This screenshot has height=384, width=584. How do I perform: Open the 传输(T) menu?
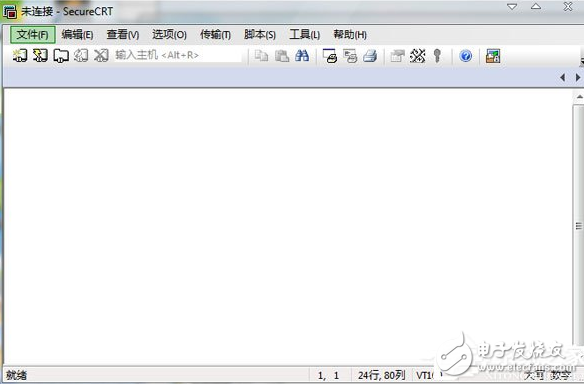pyautogui.click(x=216, y=35)
